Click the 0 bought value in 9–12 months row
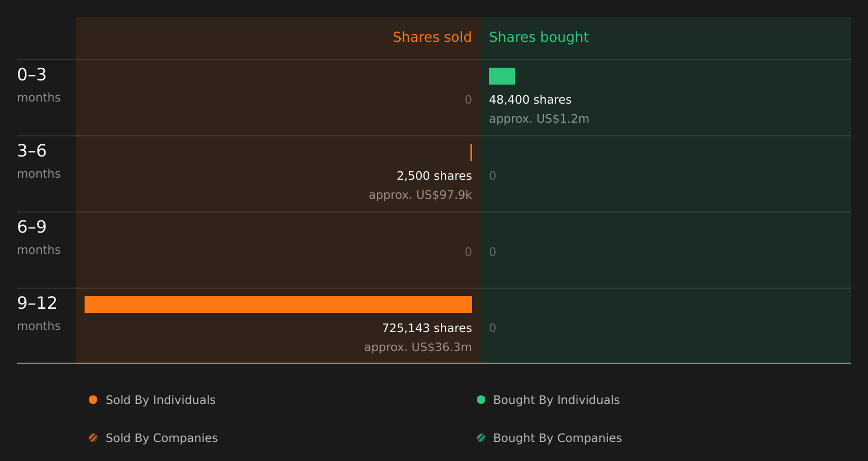Image resolution: width=868 pixels, height=461 pixels. click(x=493, y=328)
